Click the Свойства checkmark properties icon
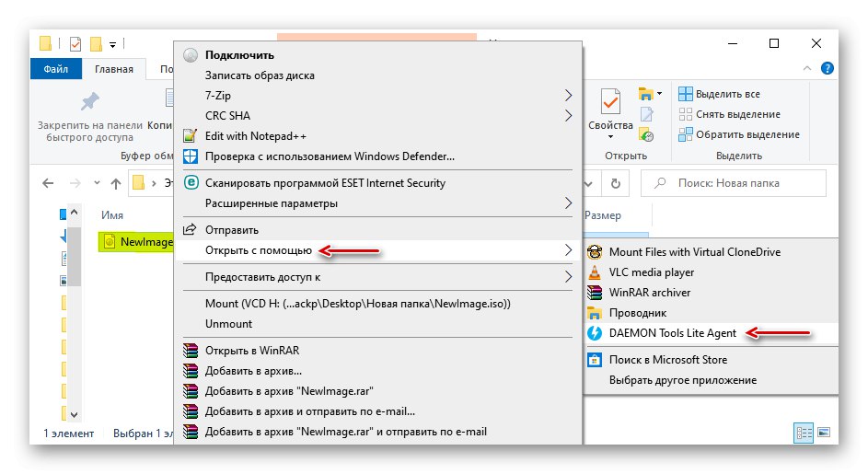The image size is (868, 474). tap(610, 102)
